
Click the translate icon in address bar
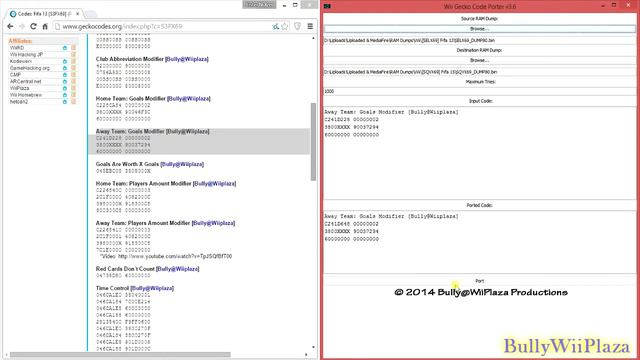[x=276, y=27]
